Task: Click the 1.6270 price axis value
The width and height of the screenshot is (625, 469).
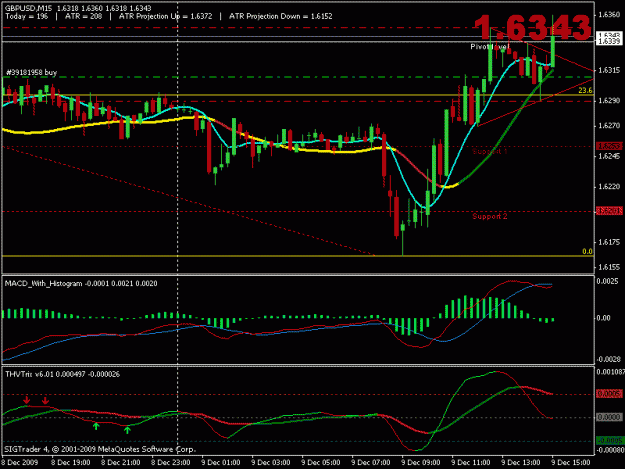Action: pos(609,126)
